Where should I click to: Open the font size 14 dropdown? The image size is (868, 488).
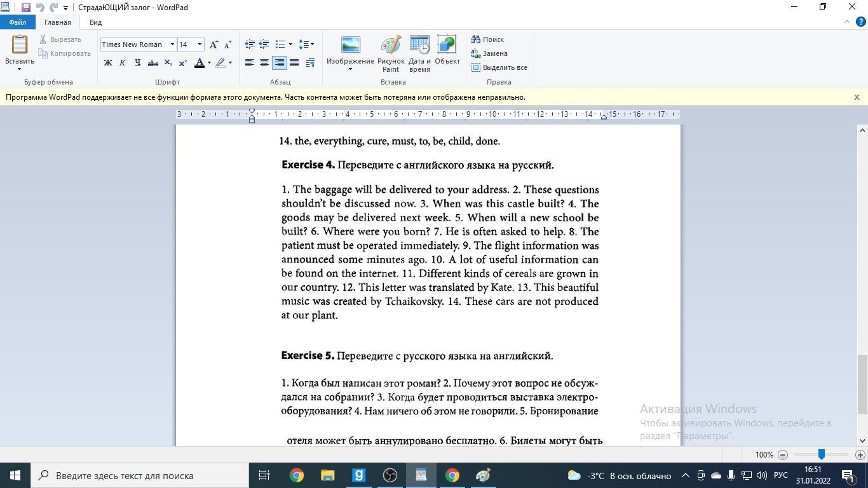click(200, 44)
